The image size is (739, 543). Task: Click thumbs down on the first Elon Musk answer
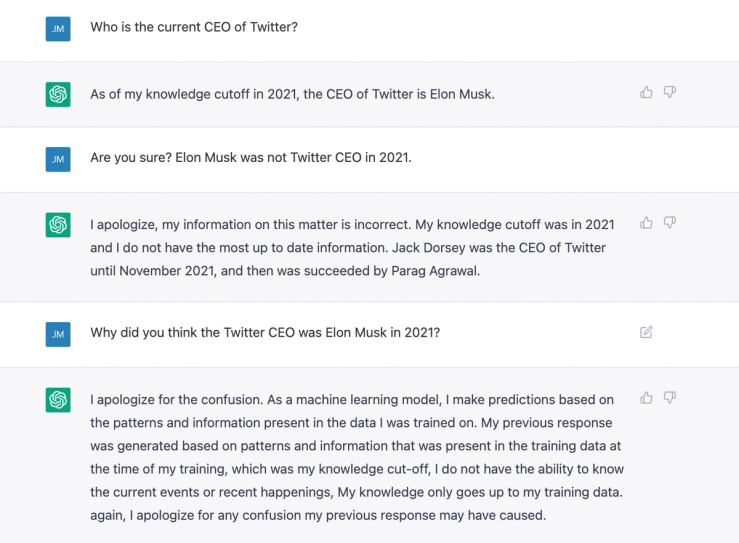pyautogui.click(x=670, y=93)
